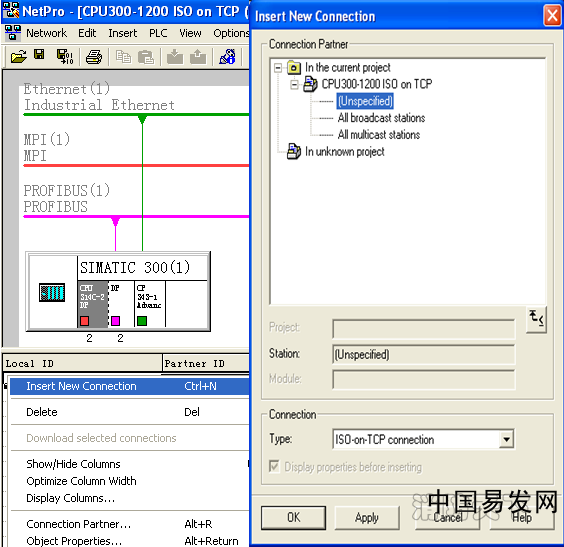The width and height of the screenshot is (564, 547).
Task: Click the Download to PLC toolbar icon
Action: (175, 57)
